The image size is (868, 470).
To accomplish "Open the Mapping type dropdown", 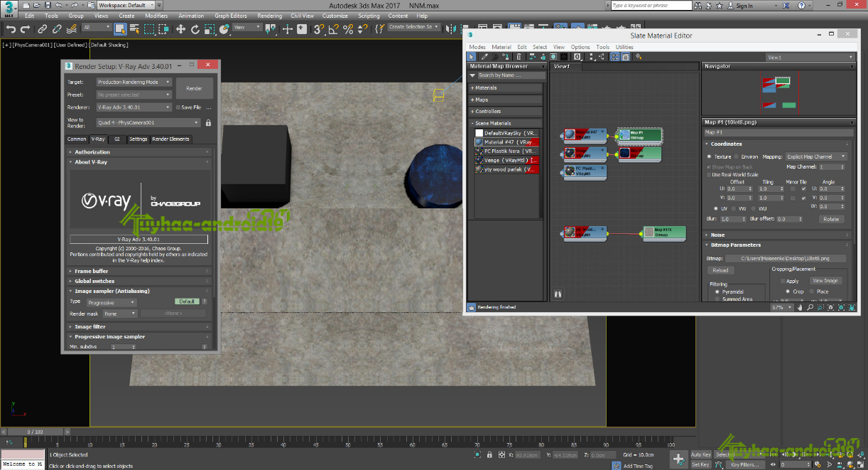I will tap(816, 156).
